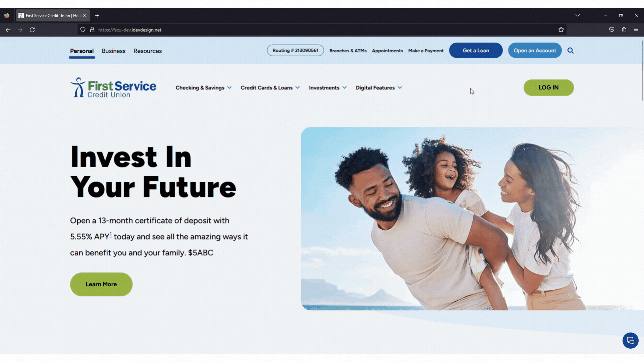Viewport: 644px width, 362px height.
Task: Click the Learn More button
Action: click(101, 284)
